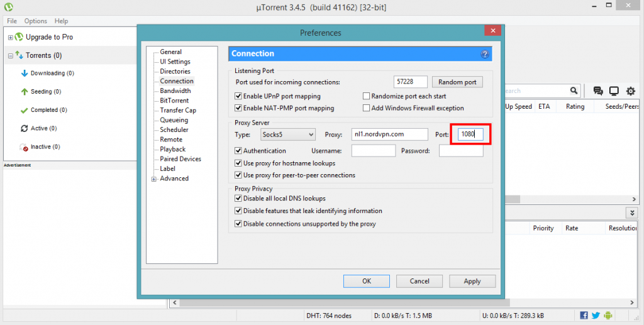Select General in preferences tree
Image resolution: width=644 pixels, height=325 pixels.
tap(171, 52)
